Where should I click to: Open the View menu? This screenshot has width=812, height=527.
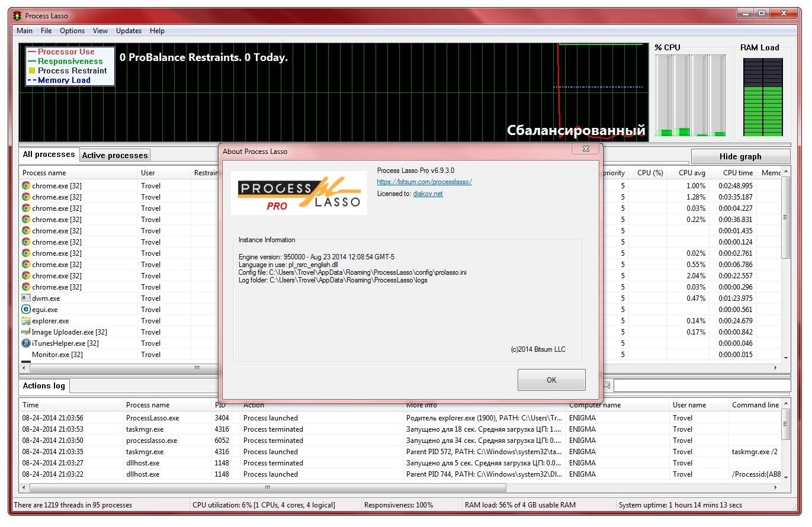click(100, 31)
